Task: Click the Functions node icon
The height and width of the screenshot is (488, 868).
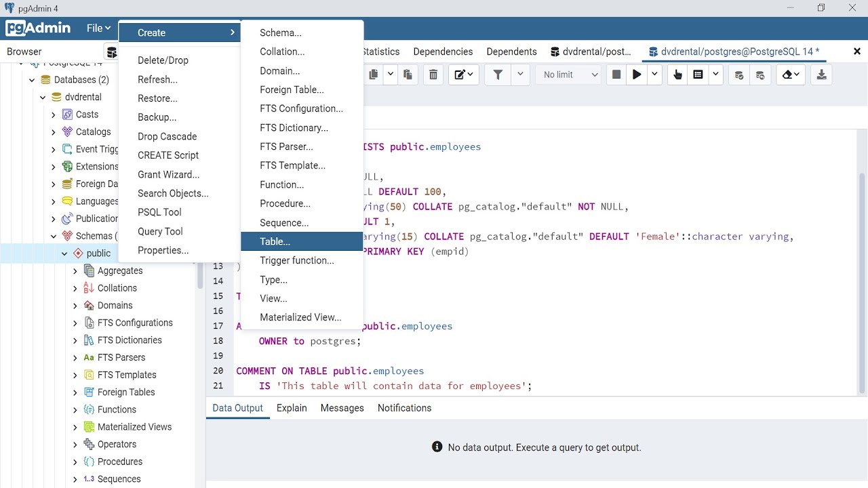Action: coord(89,409)
